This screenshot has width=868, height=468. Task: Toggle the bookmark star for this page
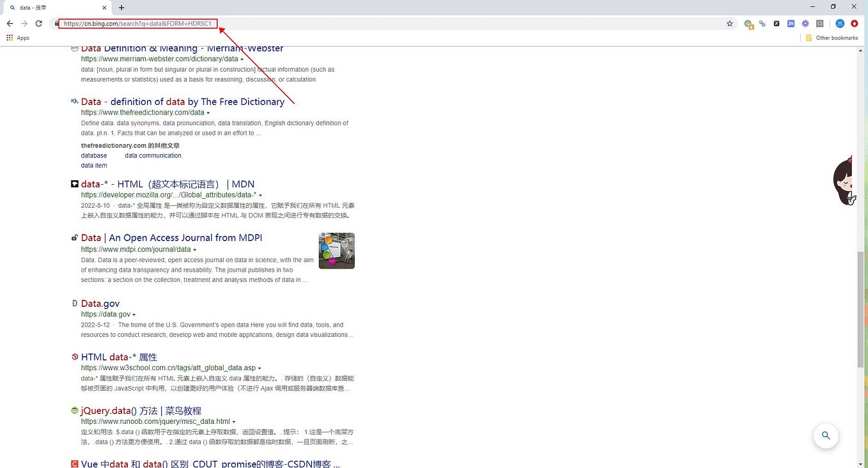click(x=729, y=23)
